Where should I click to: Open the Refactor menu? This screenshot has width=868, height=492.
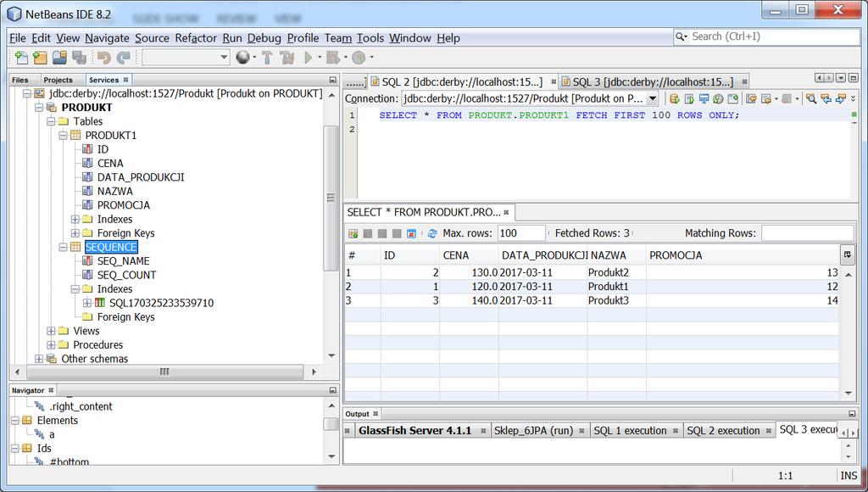196,38
